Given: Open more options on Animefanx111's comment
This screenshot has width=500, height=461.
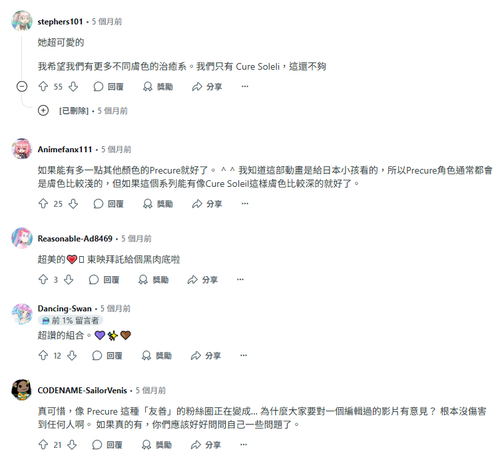Looking at the screenshot, I should coord(245,204).
